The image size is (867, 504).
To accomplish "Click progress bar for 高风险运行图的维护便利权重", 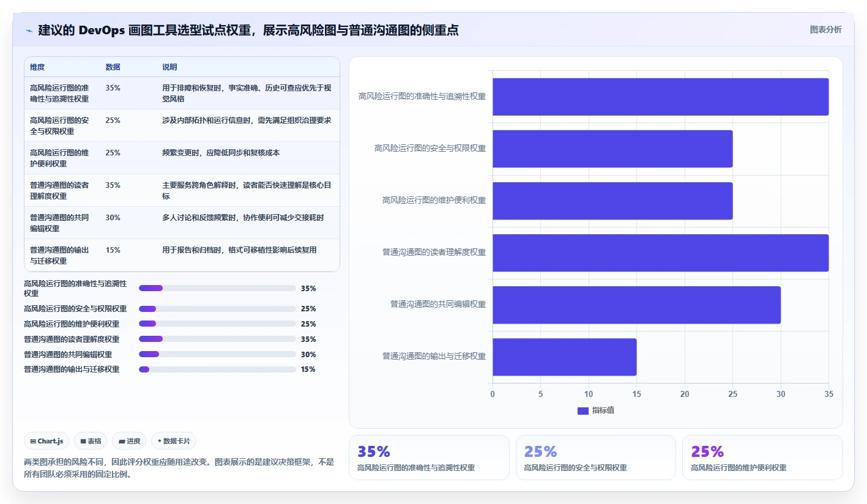I will tap(217, 324).
